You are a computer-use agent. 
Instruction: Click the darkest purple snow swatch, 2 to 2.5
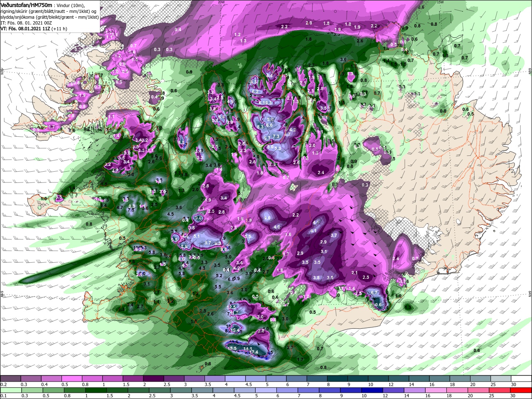pyautogui.click(x=153, y=379)
